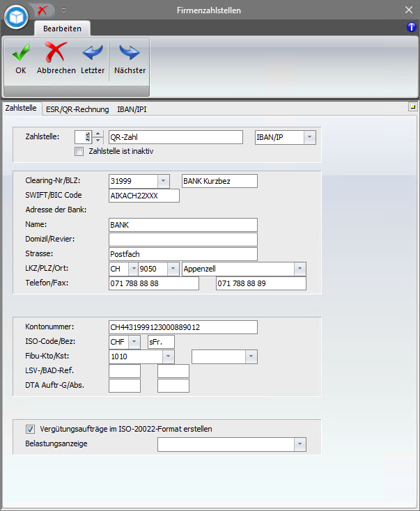Click the small yellow panel icon
This screenshot has height=511, width=420.
(412, 107)
